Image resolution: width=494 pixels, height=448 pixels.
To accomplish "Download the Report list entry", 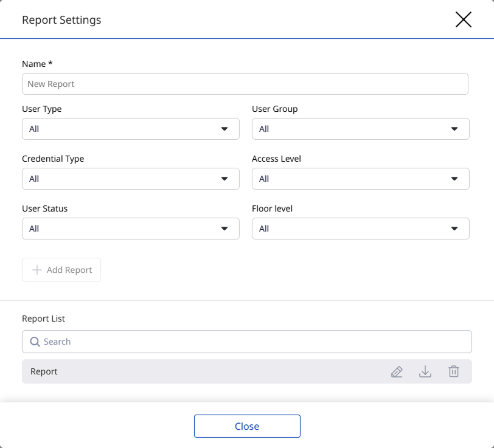I will [x=425, y=371].
